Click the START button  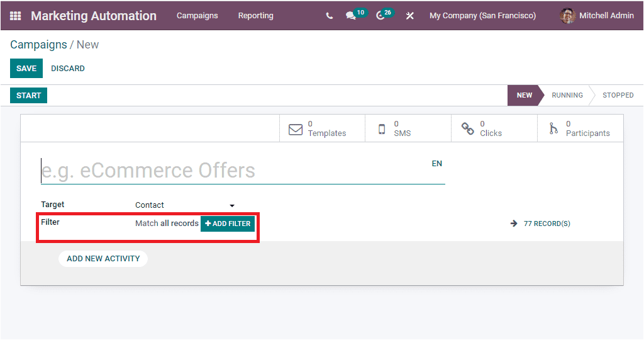pyautogui.click(x=29, y=95)
